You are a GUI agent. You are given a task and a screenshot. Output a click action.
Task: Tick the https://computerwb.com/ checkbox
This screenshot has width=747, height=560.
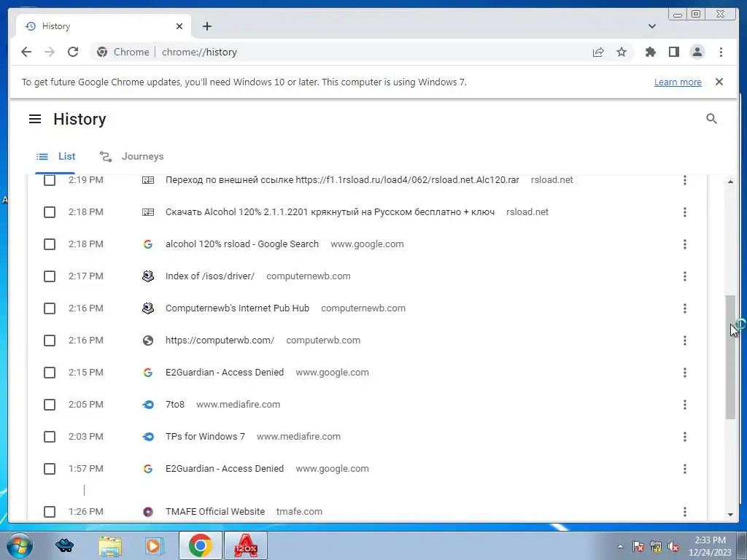point(50,341)
